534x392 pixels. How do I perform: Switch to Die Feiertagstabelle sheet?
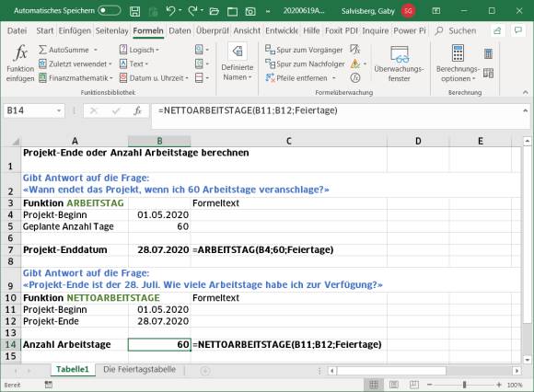(139, 369)
